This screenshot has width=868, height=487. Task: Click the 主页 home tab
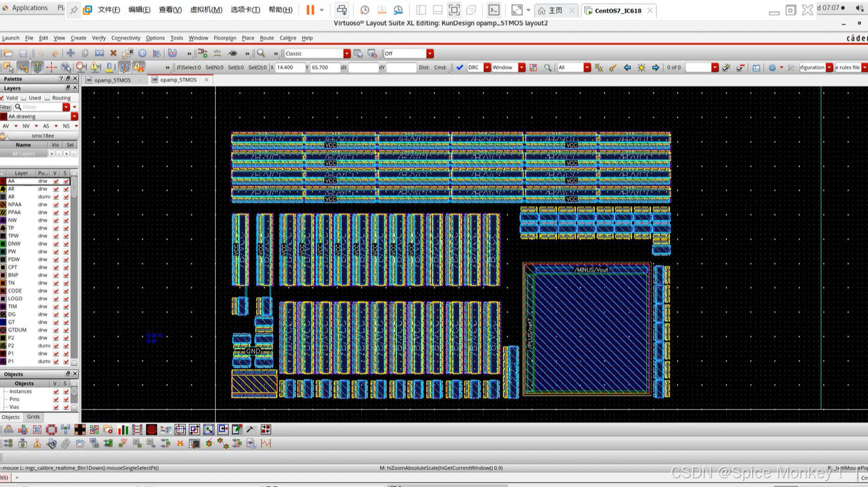coord(555,11)
